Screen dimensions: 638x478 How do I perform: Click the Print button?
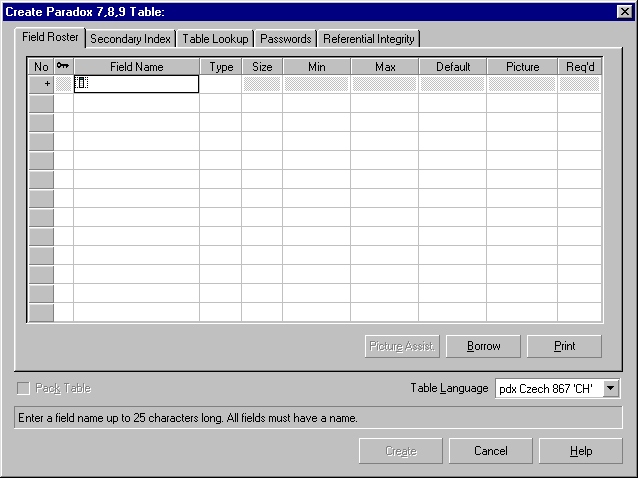[564, 346]
